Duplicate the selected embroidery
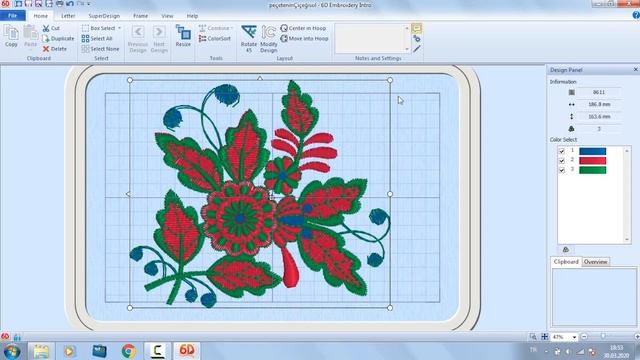This screenshot has height=360, width=640. tap(58, 38)
